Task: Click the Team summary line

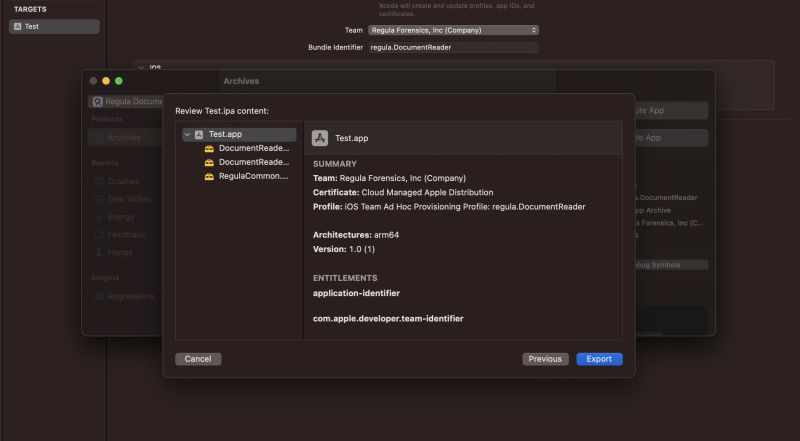Action: point(389,178)
